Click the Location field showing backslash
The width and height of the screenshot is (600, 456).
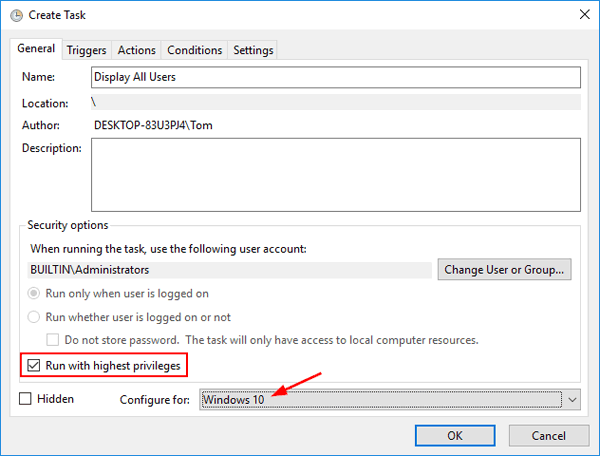click(335, 102)
